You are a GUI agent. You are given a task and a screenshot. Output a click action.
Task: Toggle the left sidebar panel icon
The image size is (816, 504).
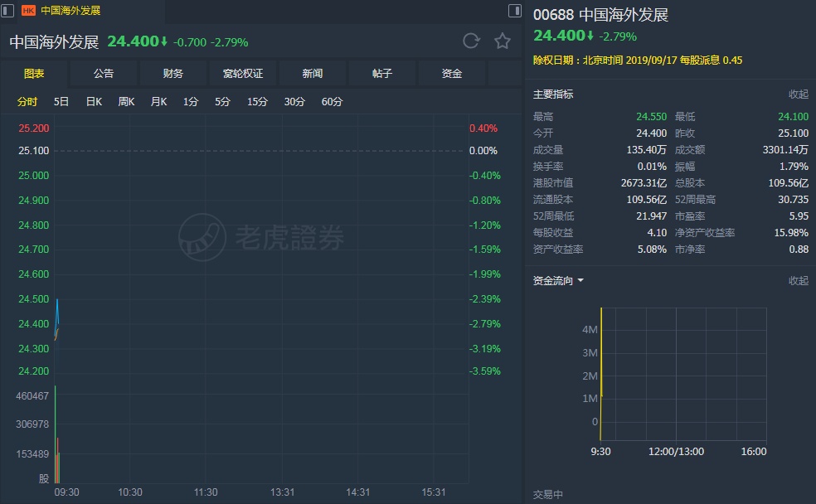pos(7,11)
